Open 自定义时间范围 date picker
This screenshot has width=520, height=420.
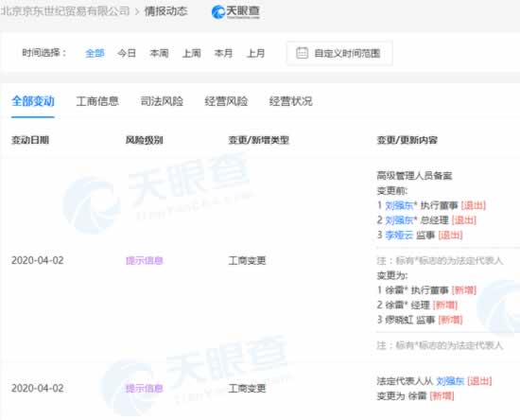[x=339, y=53]
